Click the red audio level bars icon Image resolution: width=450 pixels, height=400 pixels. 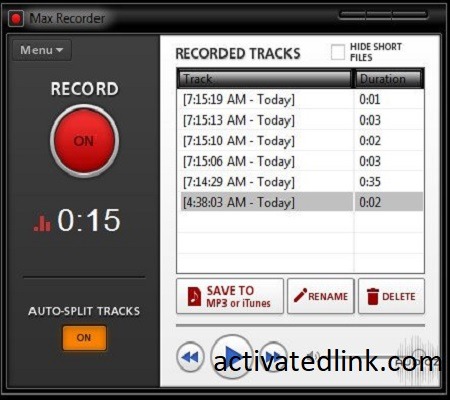tap(42, 223)
